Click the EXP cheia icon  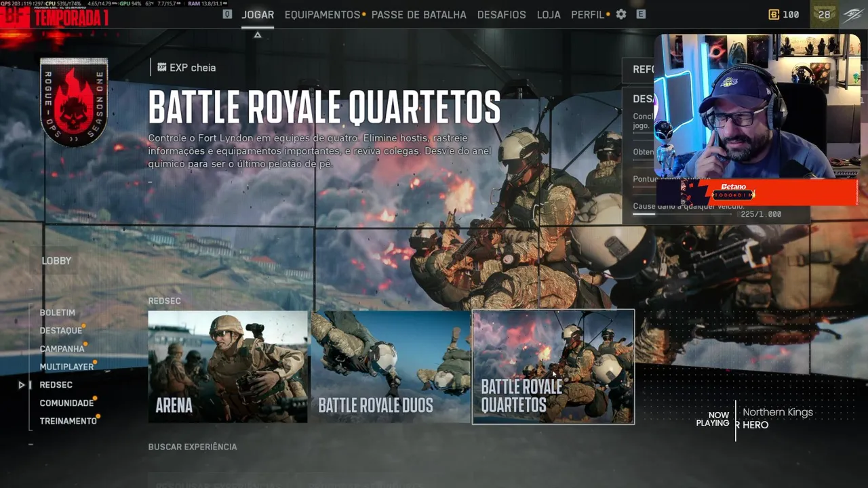coord(161,67)
